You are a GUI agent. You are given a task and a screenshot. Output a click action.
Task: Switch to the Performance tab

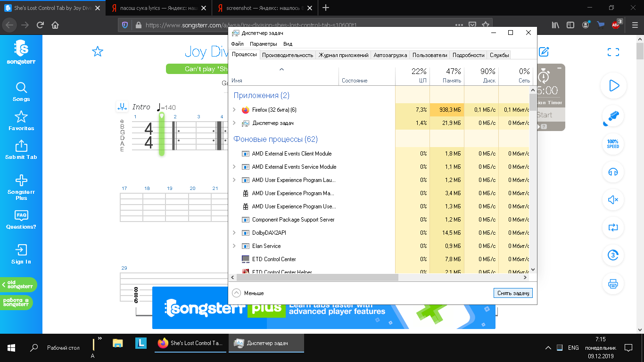[x=288, y=55]
